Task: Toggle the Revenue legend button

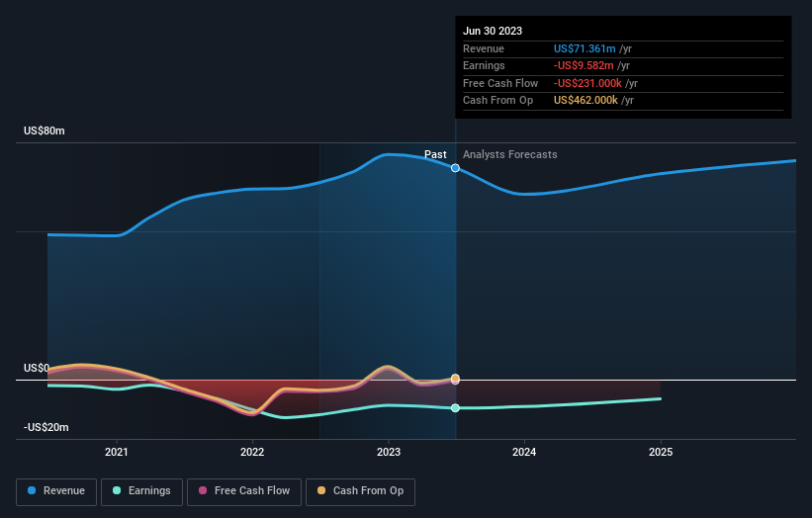Action: pyautogui.click(x=56, y=491)
